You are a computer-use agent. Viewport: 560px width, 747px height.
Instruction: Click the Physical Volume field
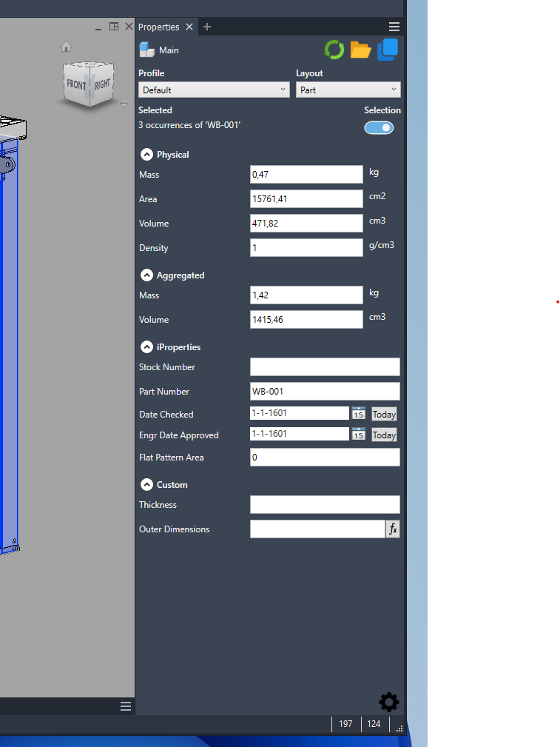306,223
